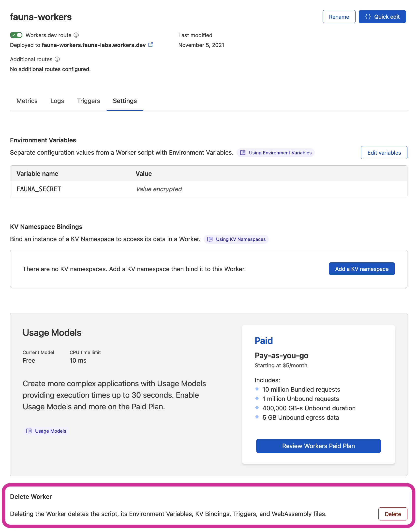Open the Logs tab
Image resolution: width=418 pixels, height=532 pixels.
point(57,101)
